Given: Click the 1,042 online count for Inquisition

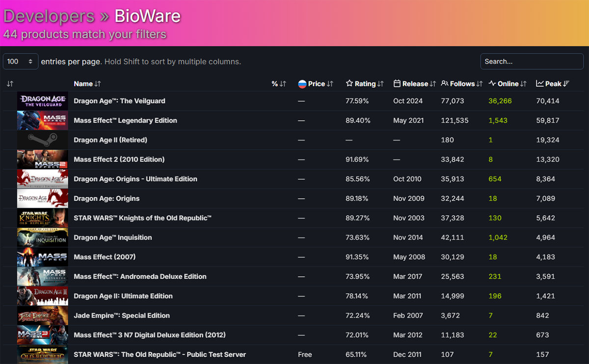Looking at the screenshot, I should tap(498, 237).
